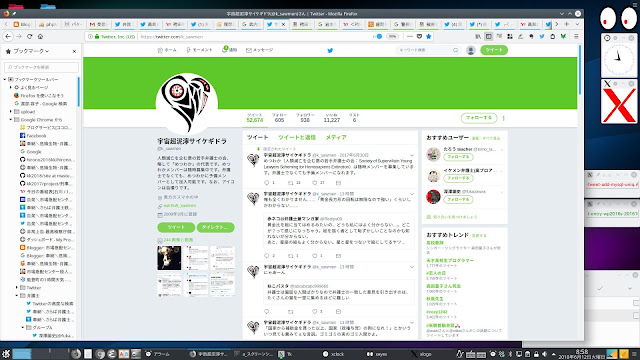Open the list-all-tabs dropdown arrow
The image size is (640, 360).
point(577,24)
